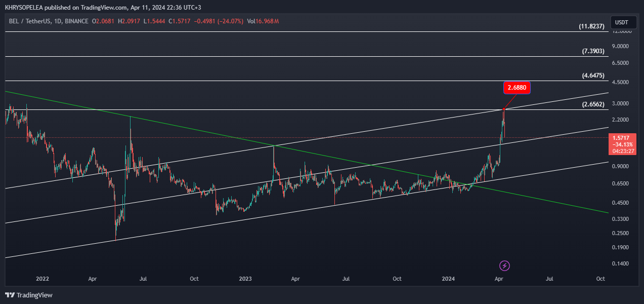
Task: Click the −0.4981 (−24.07%) change value
Action: pos(219,21)
